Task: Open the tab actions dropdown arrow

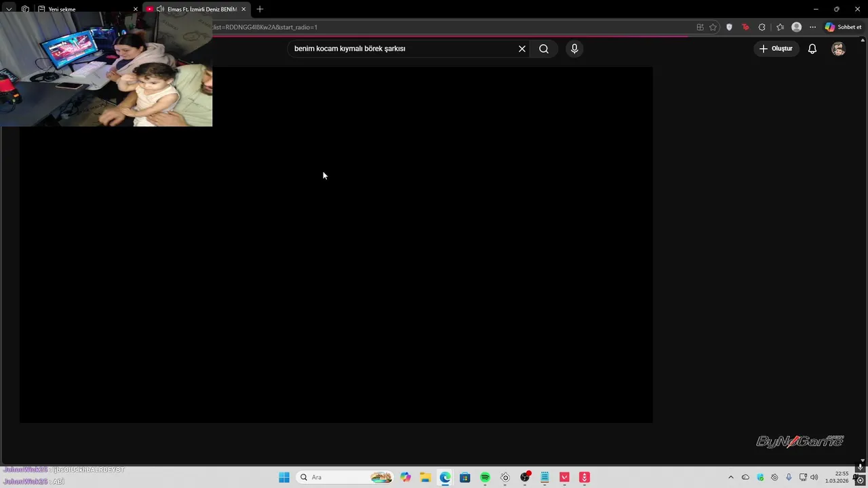Action: pos(9,9)
